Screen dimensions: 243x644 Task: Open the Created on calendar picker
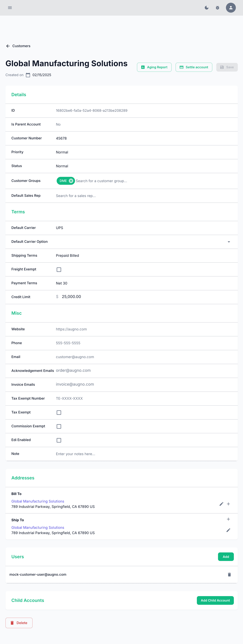(28, 75)
